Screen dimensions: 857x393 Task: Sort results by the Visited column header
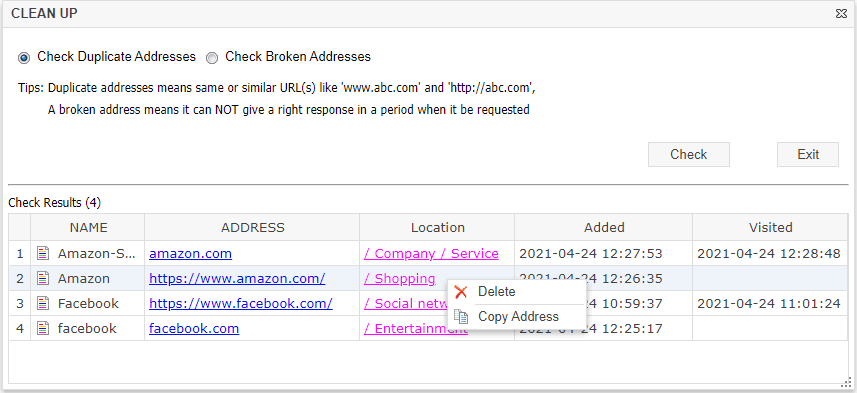pyautogui.click(x=770, y=227)
